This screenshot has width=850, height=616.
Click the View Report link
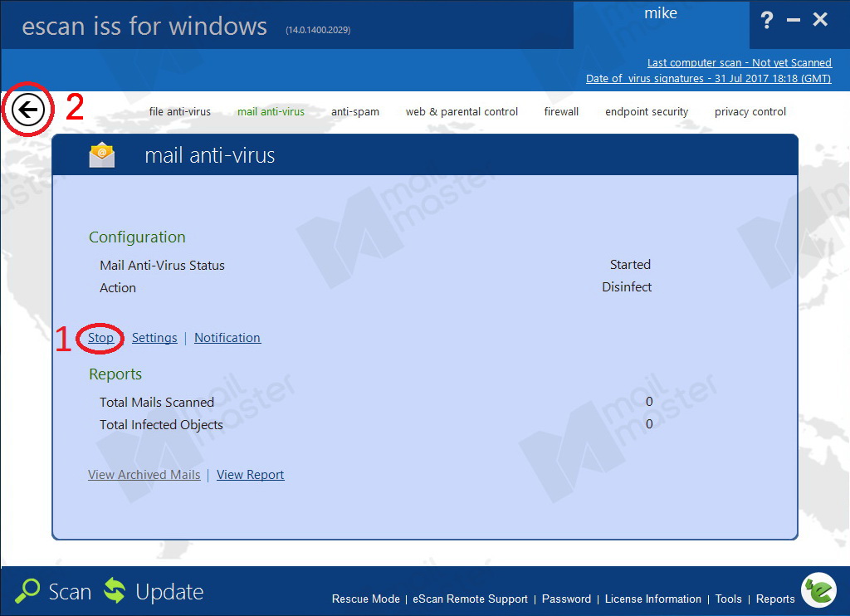coord(251,475)
